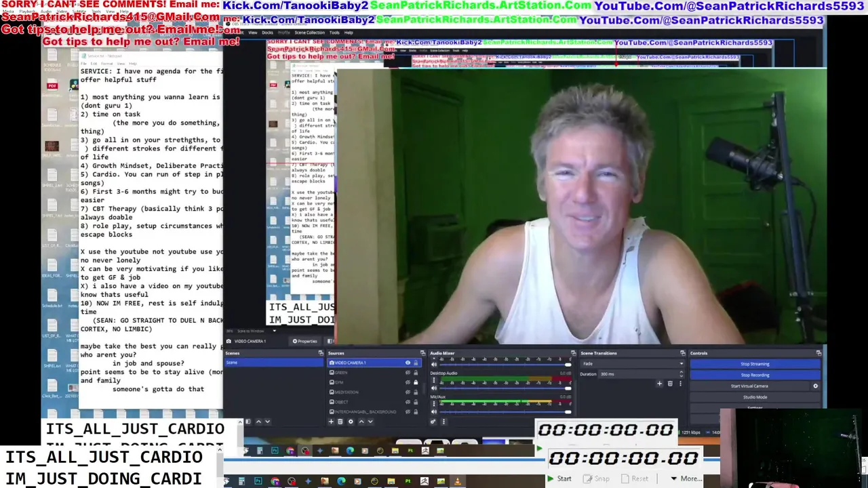This screenshot has height=488, width=868.
Task: Open OBS Scene Collection menu
Action: (x=309, y=33)
